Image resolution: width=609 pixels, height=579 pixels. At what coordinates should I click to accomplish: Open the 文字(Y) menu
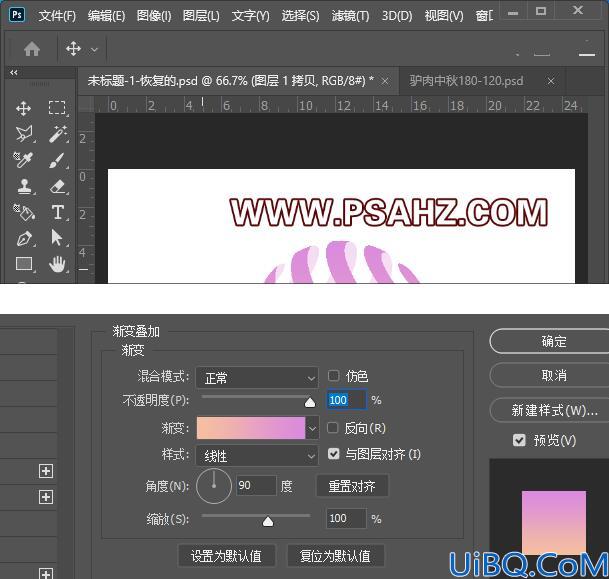click(251, 16)
